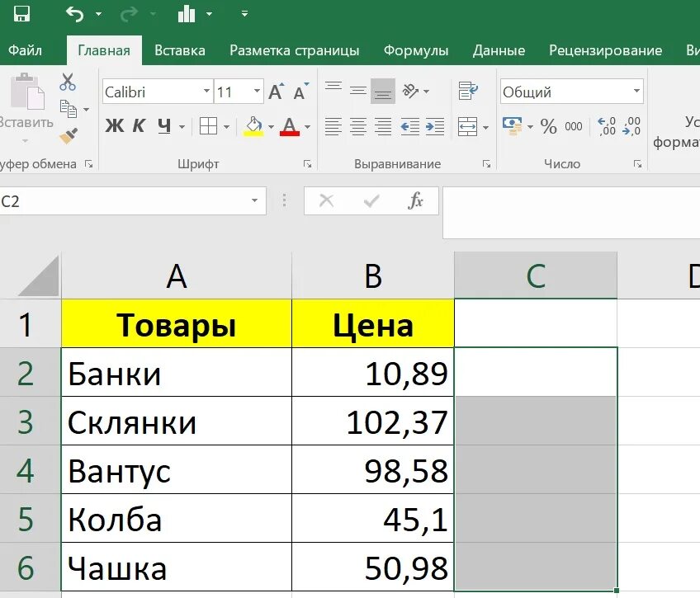Open the customize quick access toolbar arrow
Viewport: 700px width, 598px height.
[x=244, y=14]
